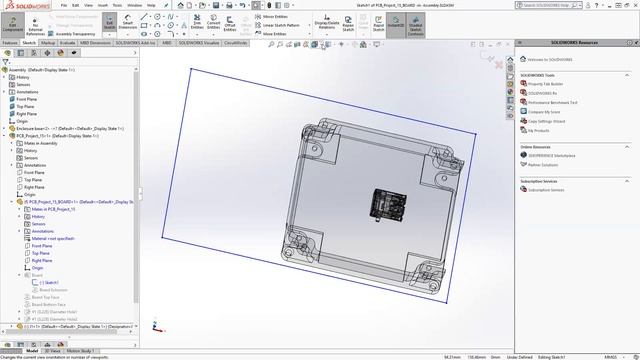Click the Print icon in the top toolbar
The height and width of the screenshot is (360, 640).
tap(229, 5)
